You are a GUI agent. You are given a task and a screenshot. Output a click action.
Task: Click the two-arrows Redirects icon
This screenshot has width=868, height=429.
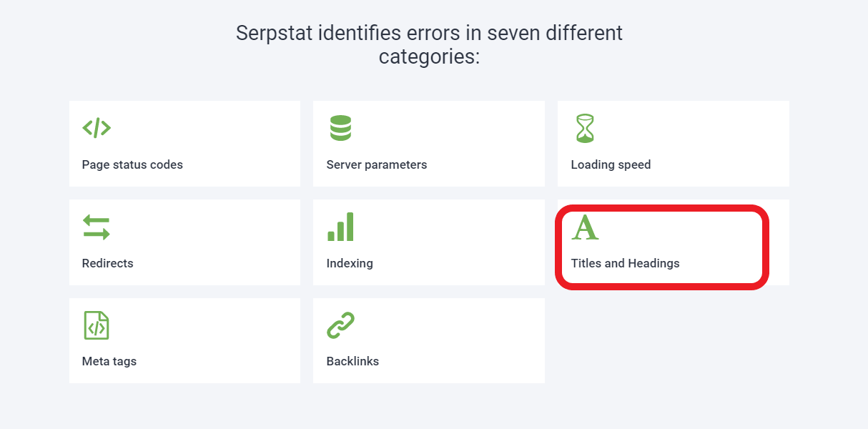point(97,227)
